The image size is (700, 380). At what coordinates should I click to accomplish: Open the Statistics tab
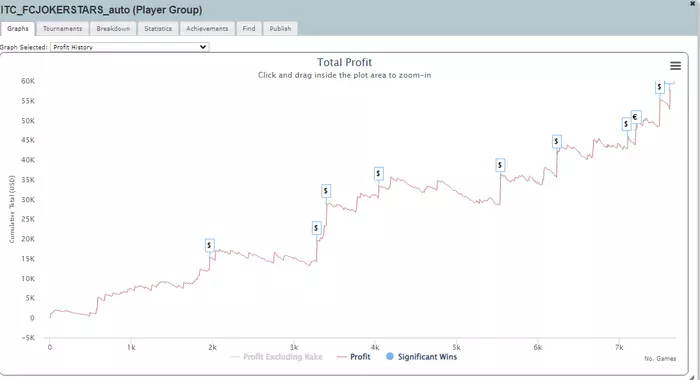click(x=158, y=29)
